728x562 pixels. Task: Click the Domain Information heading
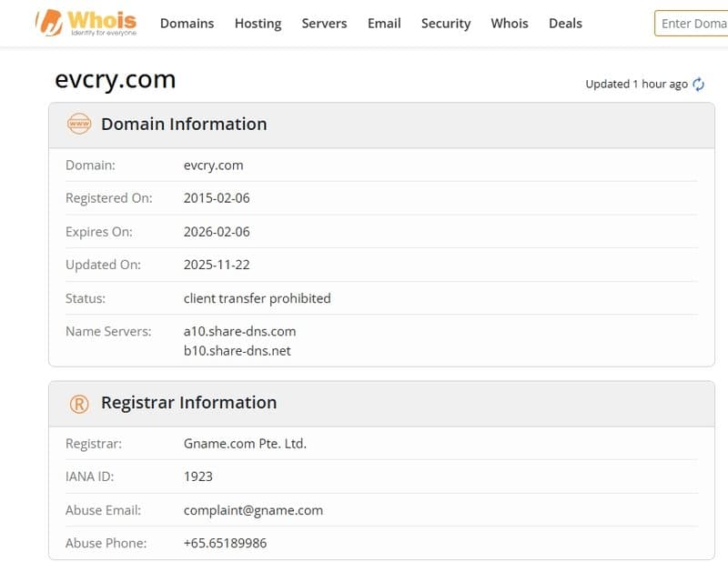click(x=184, y=124)
